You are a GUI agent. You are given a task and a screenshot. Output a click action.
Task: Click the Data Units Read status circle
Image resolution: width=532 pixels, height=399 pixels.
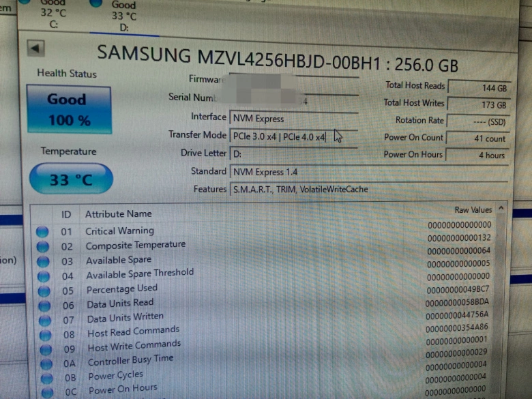pyautogui.click(x=44, y=305)
